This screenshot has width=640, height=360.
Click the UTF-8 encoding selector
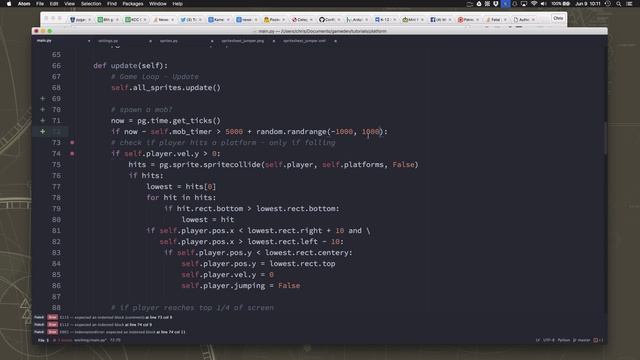549,340
